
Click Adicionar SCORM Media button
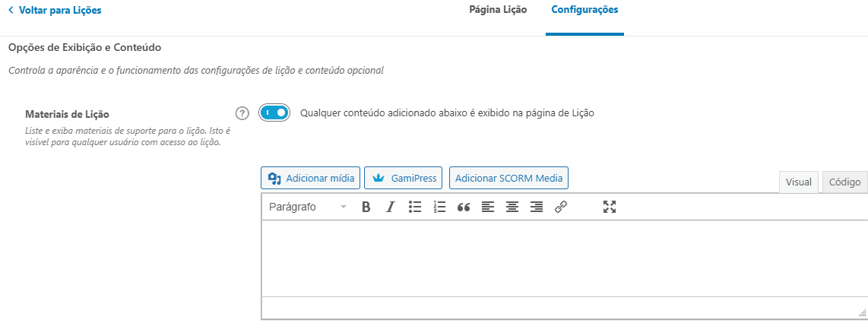tap(508, 178)
